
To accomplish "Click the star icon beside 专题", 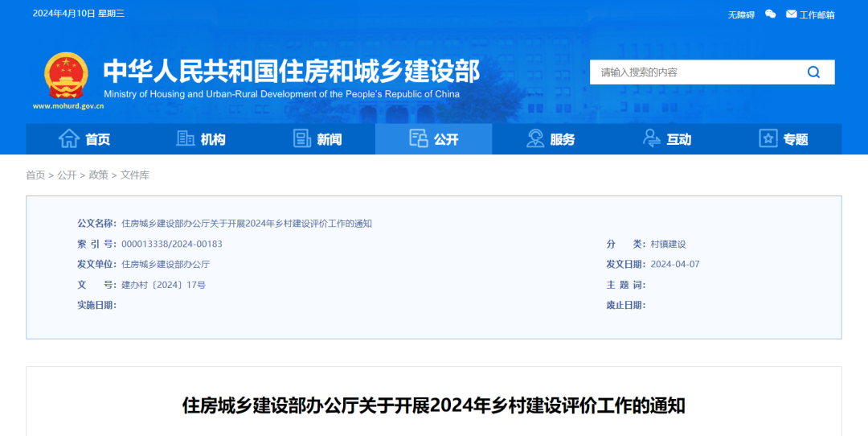I will (x=768, y=138).
